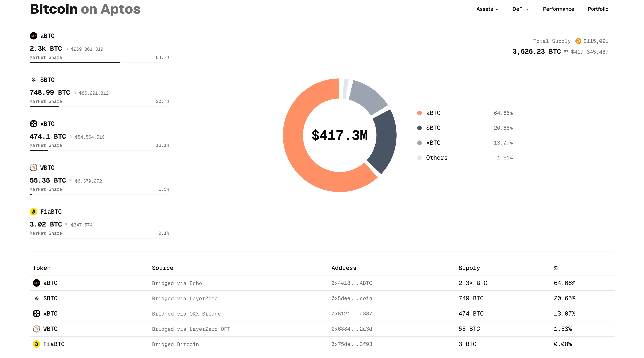This screenshot has height=358, width=644.
Task: Open the Assets dropdown menu
Action: point(487,9)
